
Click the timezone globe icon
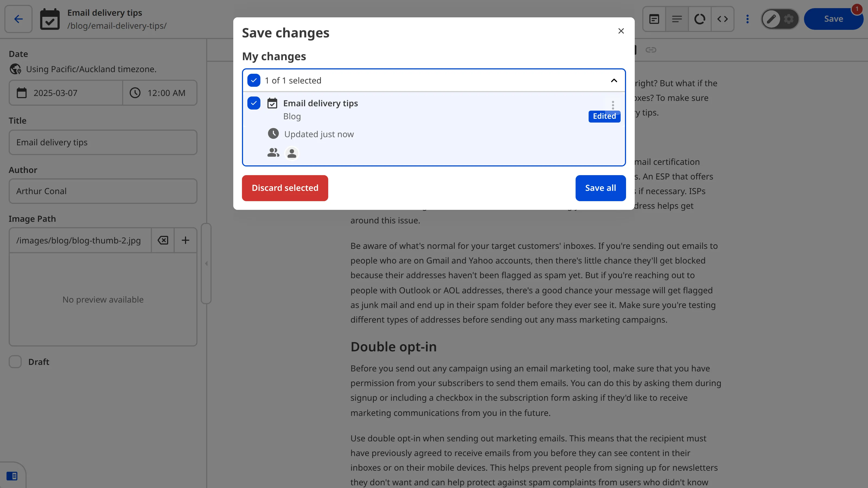15,69
